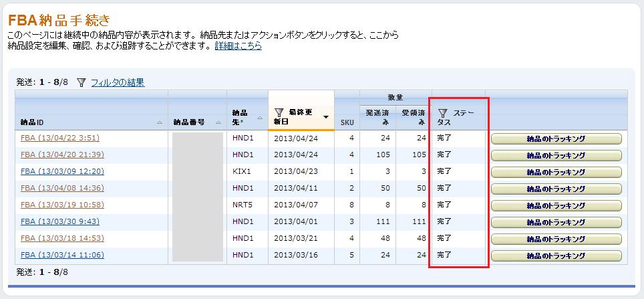Sort by 納品番号 using its arrow icon

click(x=218, y=122)
